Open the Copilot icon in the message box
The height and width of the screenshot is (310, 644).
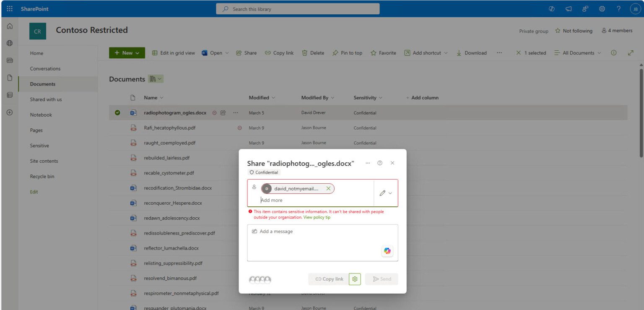[387, 251]
